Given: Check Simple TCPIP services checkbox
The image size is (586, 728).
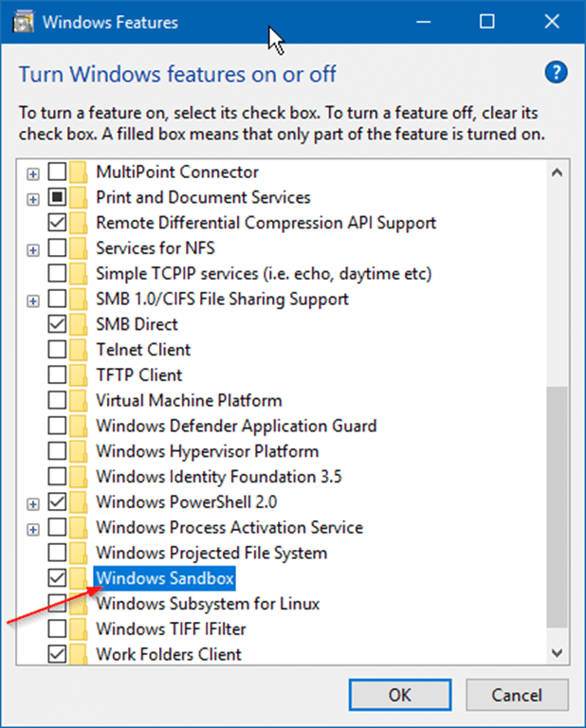Looking at the screenshot, I should 57,273.
